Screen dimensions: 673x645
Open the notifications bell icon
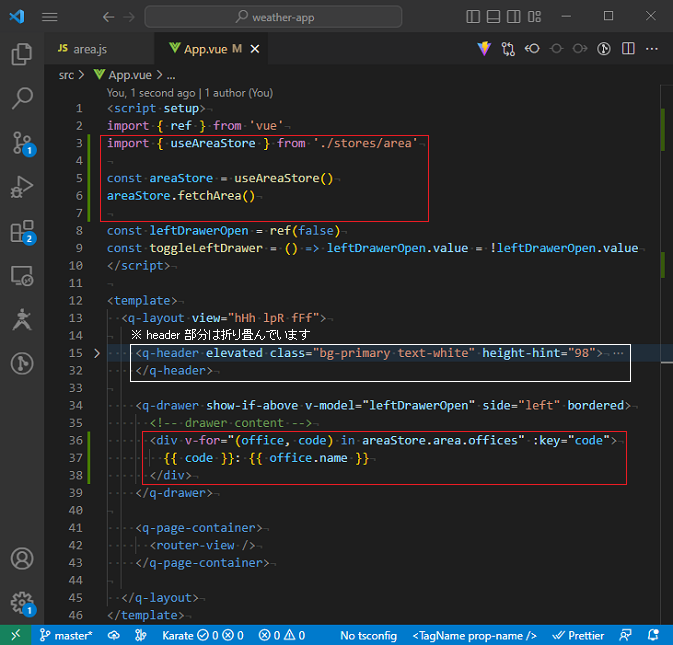click(653, 635)
